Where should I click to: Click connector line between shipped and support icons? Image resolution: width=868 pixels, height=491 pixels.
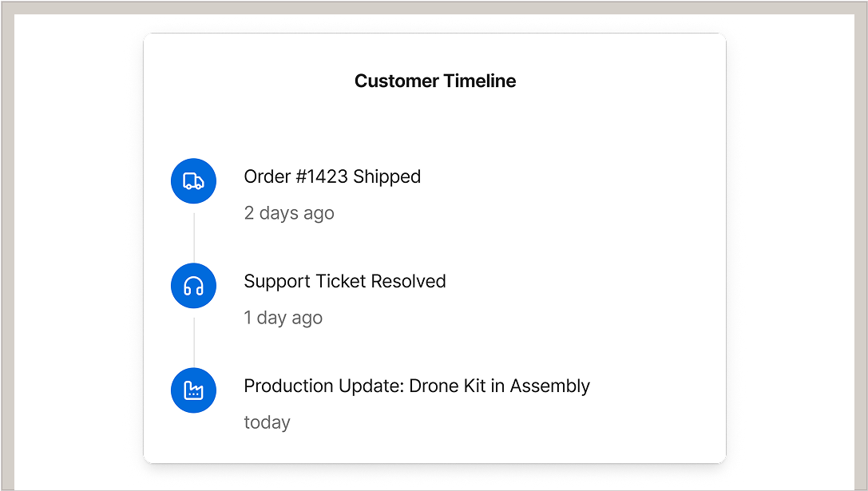(x=194, y=233)
